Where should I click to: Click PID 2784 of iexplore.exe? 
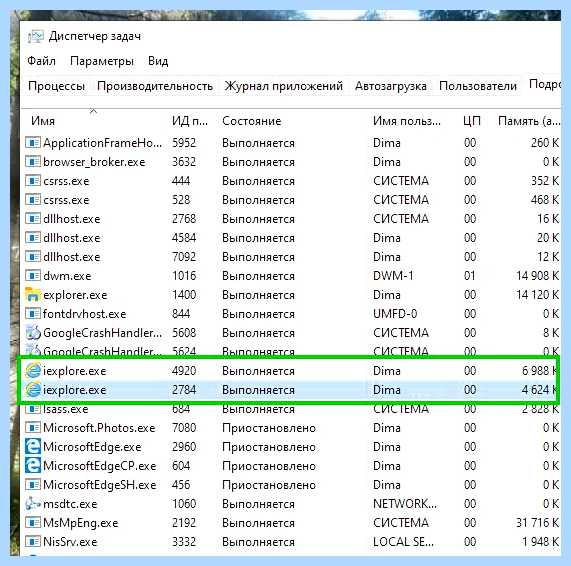(184, 390)
